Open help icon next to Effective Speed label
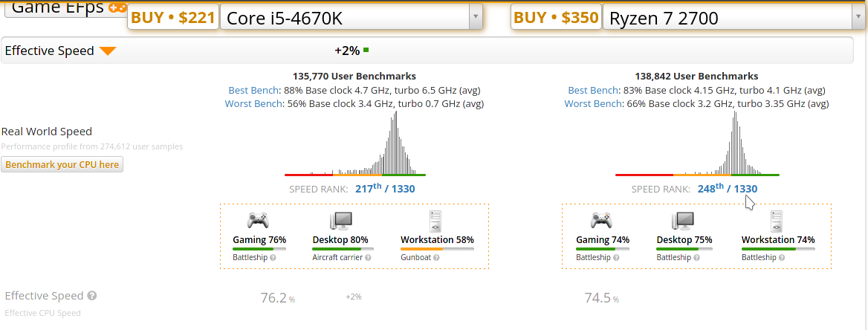The width and height of the screenshot is (868, 330). click(92, 296)
